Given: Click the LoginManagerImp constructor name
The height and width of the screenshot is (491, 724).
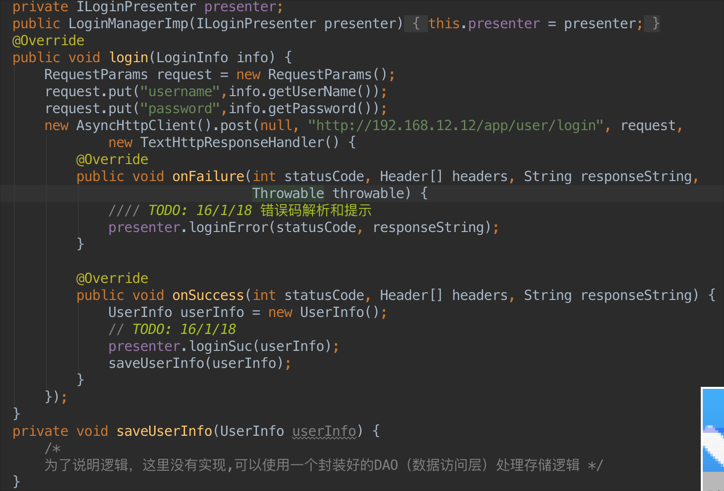Looking at the screenshot, I should coord(128,24).
